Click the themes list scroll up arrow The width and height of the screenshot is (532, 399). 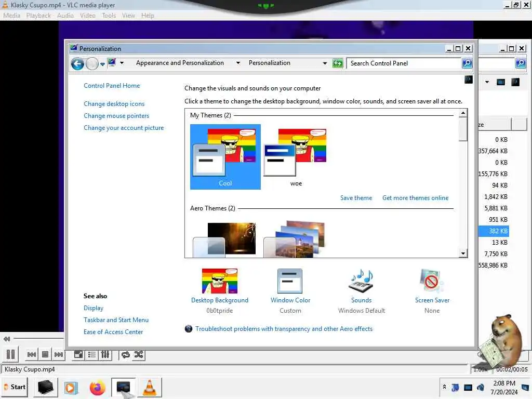[x=463, y=113]
